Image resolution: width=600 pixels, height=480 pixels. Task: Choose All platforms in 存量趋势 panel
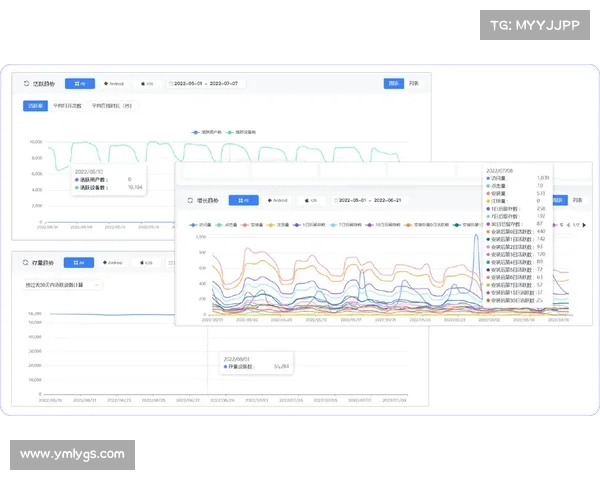[80, 263]
